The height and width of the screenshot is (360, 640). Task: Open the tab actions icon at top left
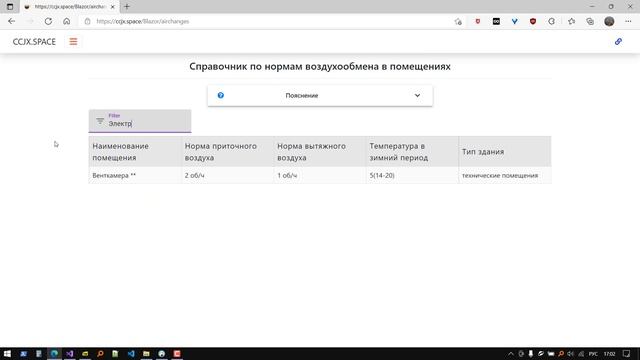point(10,7)
